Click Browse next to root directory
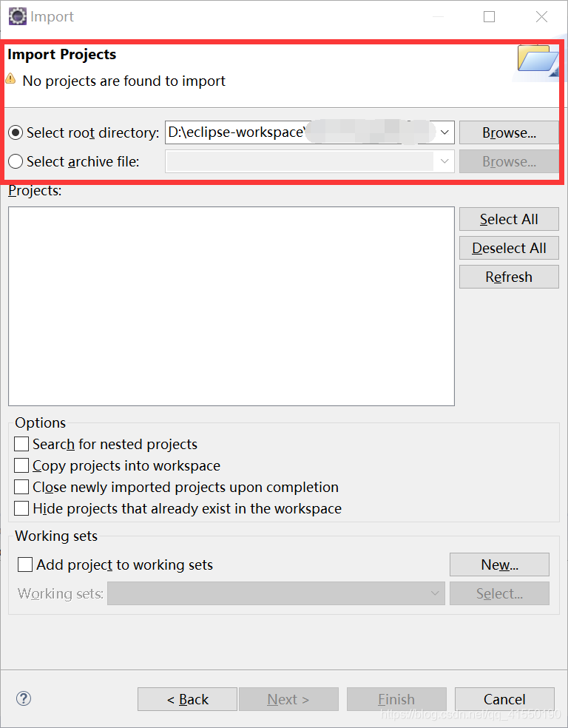Viewport: 568px width, 728px height. coord(509,132)
